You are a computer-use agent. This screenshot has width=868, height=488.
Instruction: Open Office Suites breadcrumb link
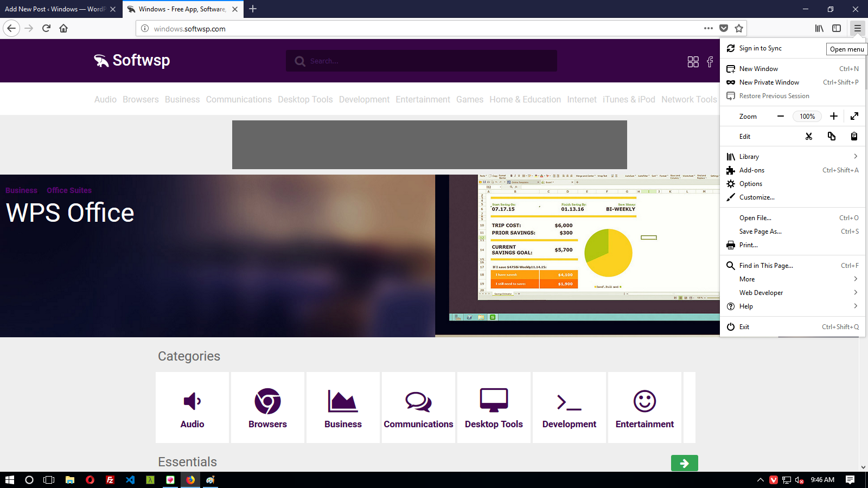tap(69, 190)
